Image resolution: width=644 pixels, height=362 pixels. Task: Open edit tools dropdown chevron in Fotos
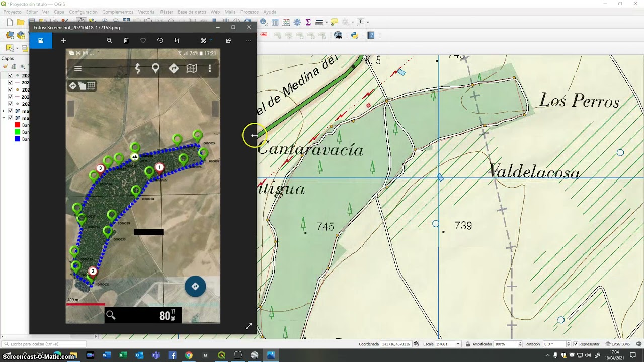211,41
